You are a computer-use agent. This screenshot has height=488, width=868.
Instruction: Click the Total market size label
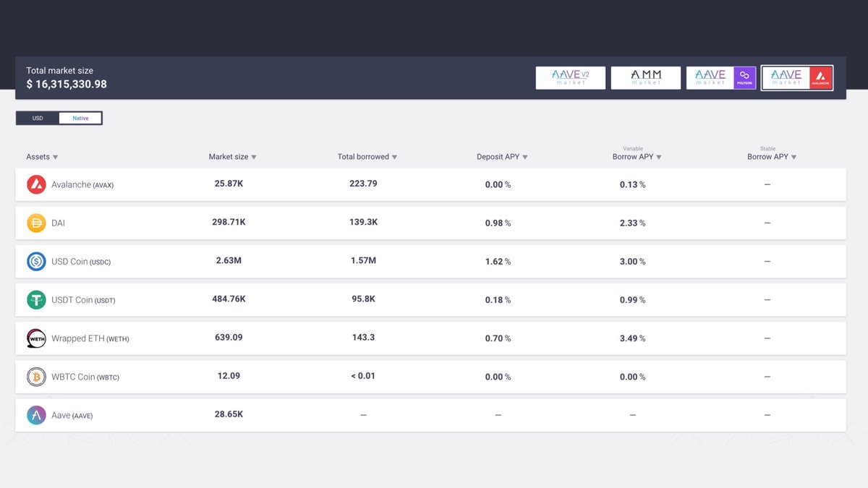click(59, 71)
